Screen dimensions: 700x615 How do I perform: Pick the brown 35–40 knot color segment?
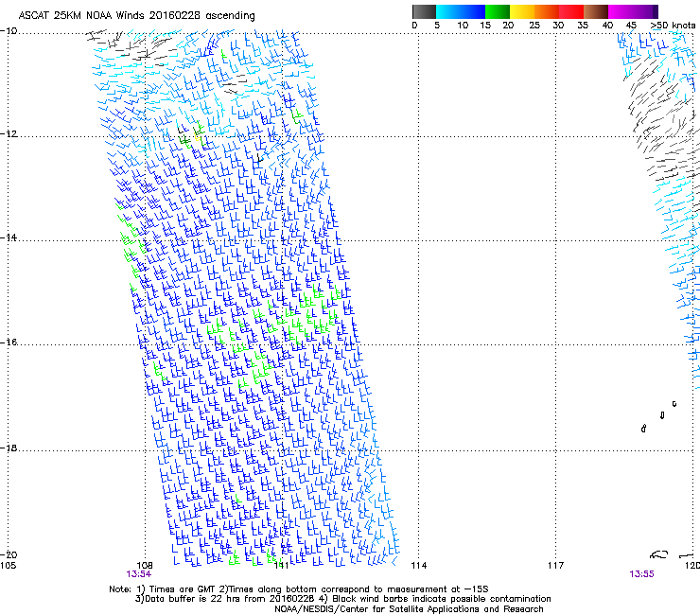click(596, 11)
